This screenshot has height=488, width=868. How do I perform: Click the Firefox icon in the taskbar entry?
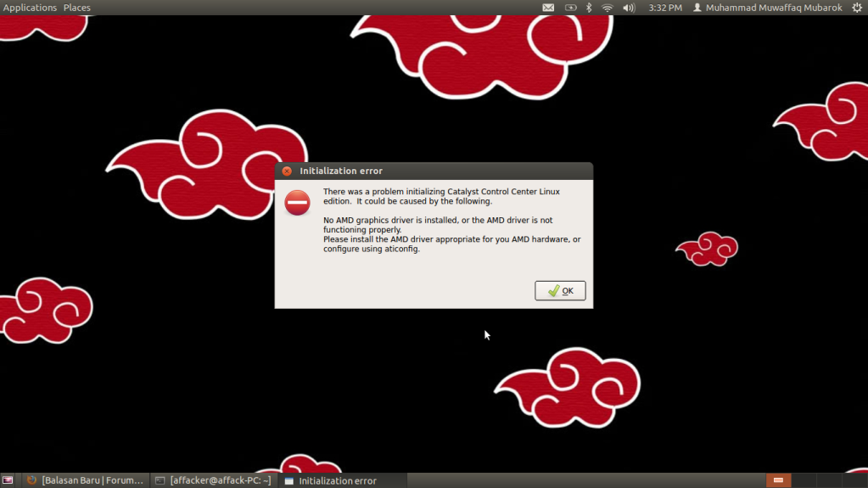[x=32, y=480]
